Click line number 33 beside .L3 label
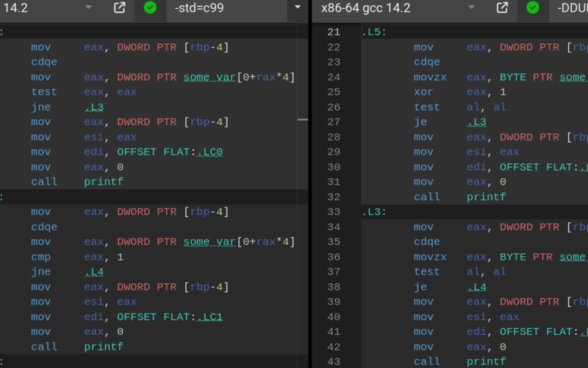Screen dimensions: 588x368 click(x=333, y=212)
